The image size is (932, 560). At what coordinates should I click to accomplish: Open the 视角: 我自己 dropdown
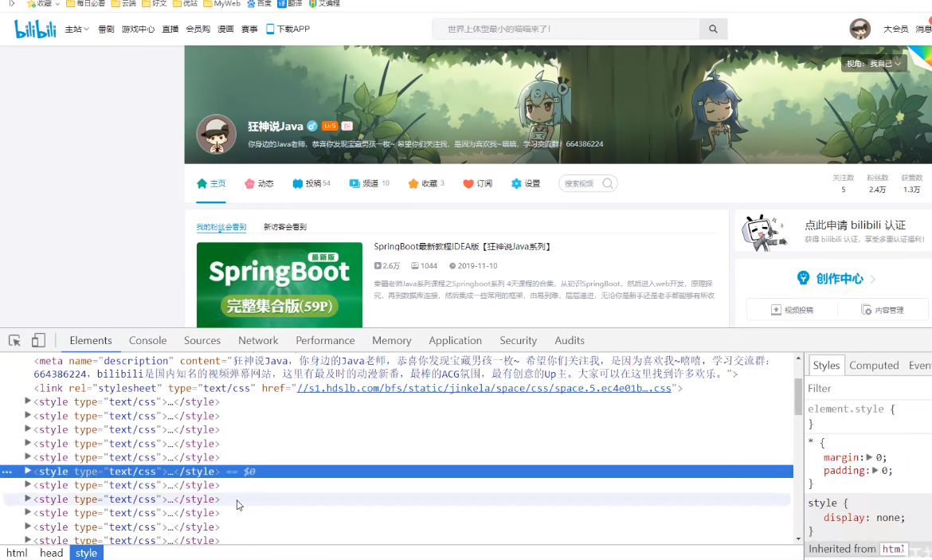click(x=874, y=64)
